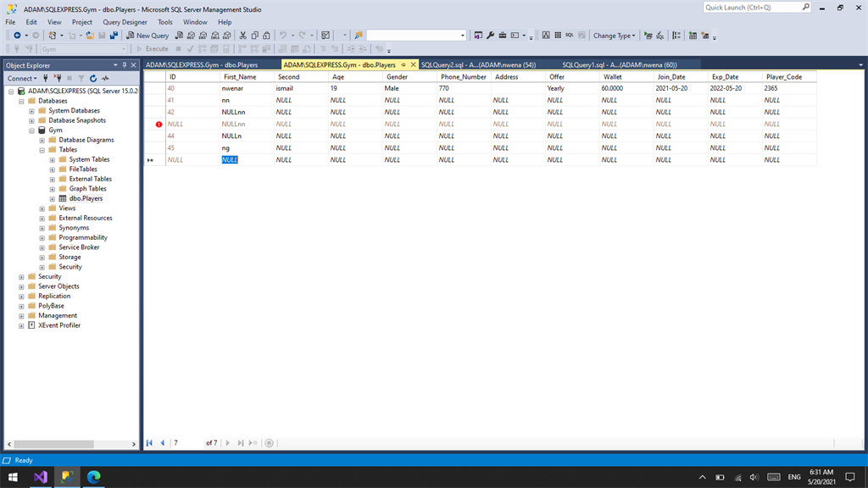Click the Undo arrow icon
The image size is (868, 488).
283,36
